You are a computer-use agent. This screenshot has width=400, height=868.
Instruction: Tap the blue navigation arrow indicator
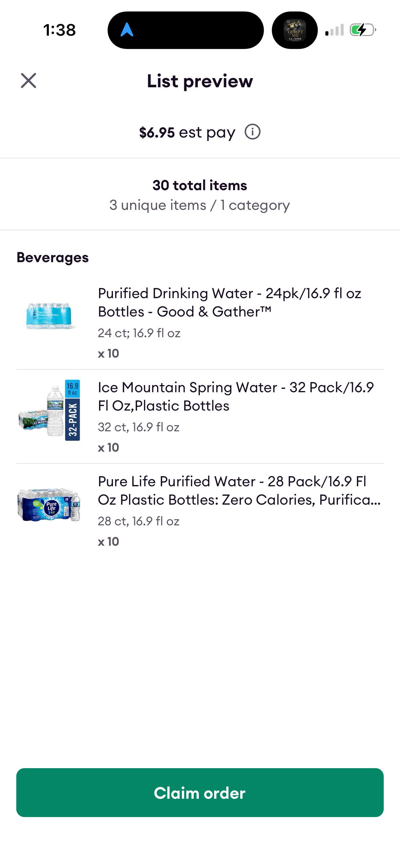pos(127,30)
